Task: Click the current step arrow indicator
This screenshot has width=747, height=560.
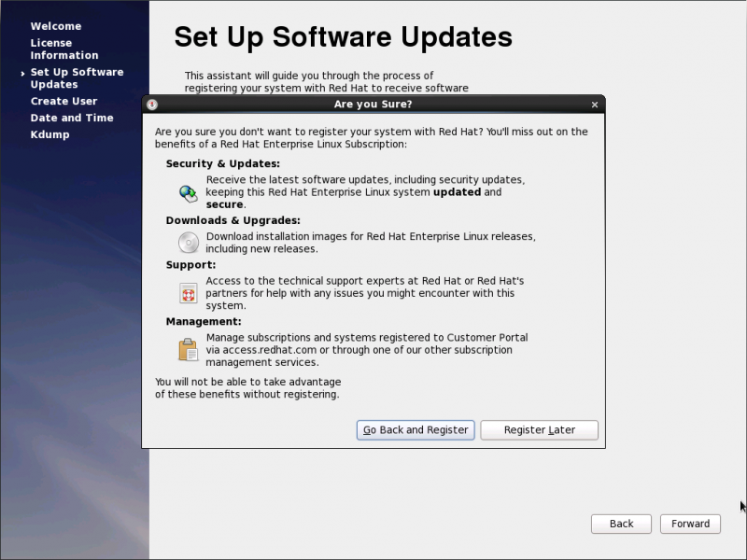Action: tap(22, 73)
